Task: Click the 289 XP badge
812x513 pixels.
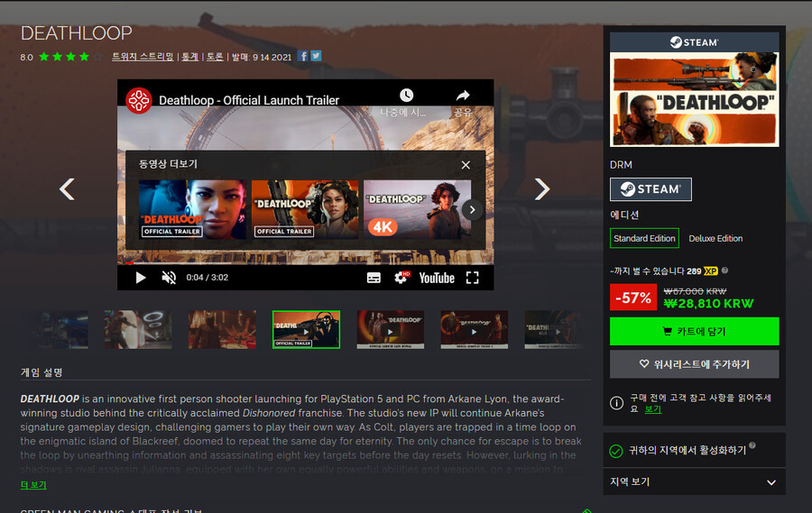Action: [x=702, y=270]
